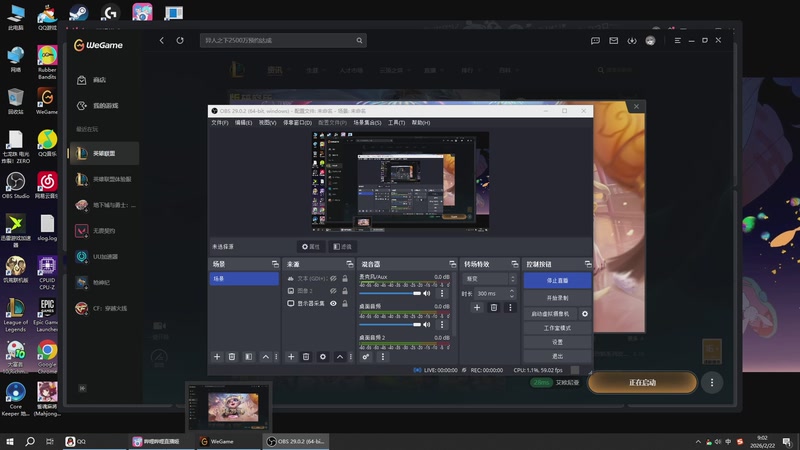
Task: Open the 文件(F) menu in OBS
Action: tap(220, 123)
